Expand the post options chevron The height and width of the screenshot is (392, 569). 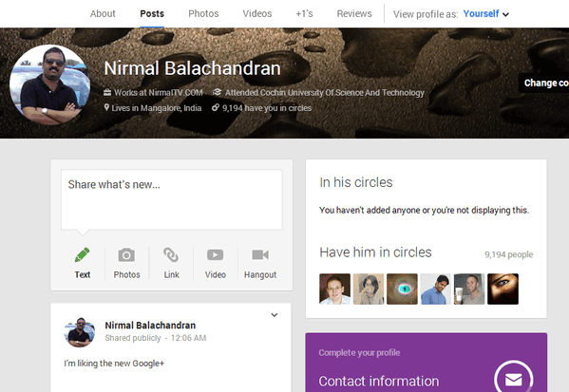click(275, 315)
